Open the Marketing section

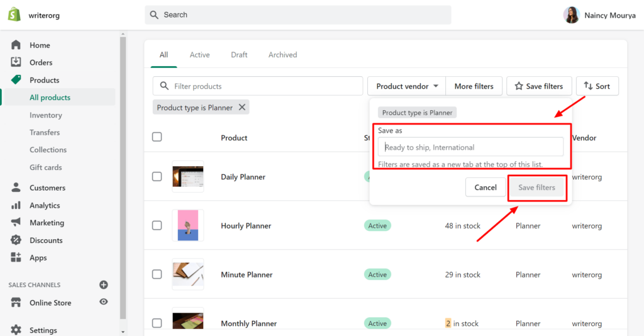tap(47, 223)
